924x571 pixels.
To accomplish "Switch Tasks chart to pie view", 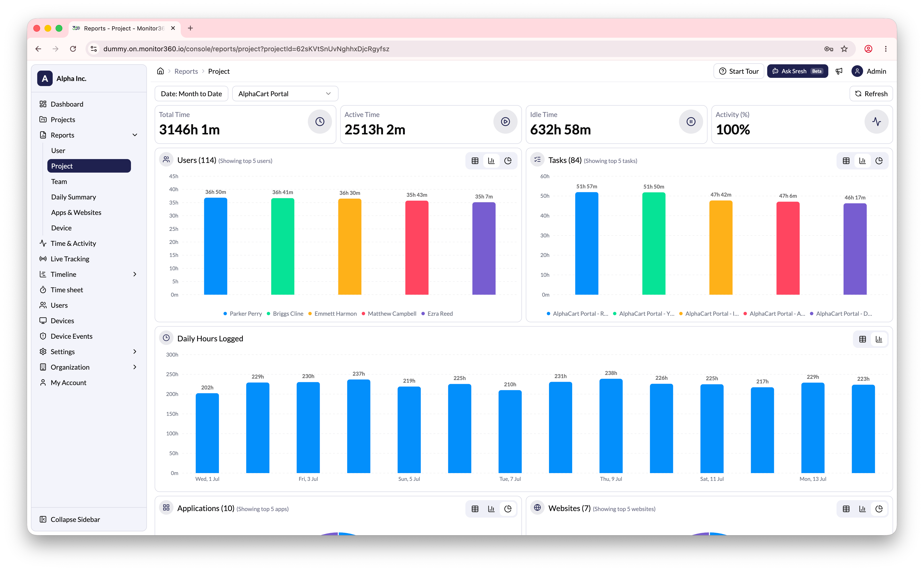I will click(x=879, y=161).
